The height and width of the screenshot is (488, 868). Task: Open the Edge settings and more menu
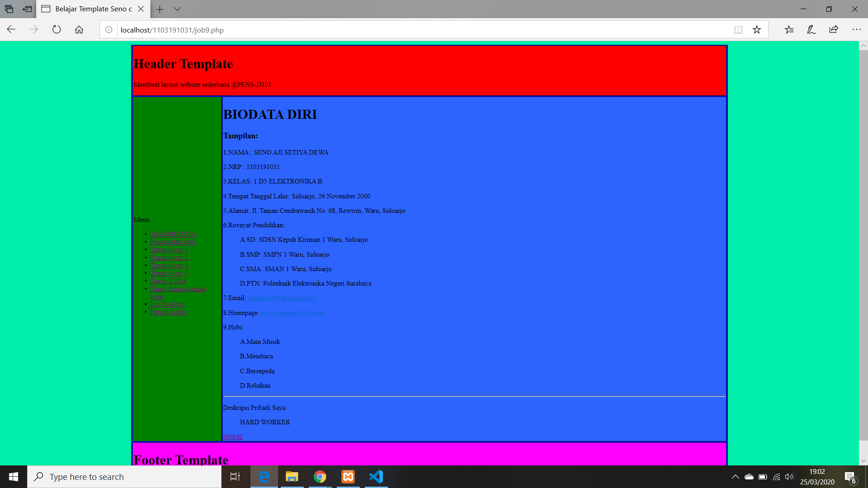tap(857, 30)
